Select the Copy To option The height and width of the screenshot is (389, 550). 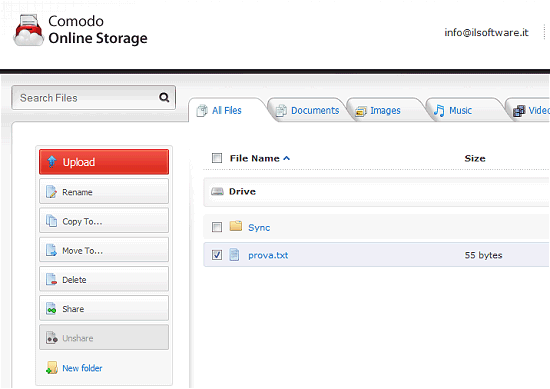(104, 221)
